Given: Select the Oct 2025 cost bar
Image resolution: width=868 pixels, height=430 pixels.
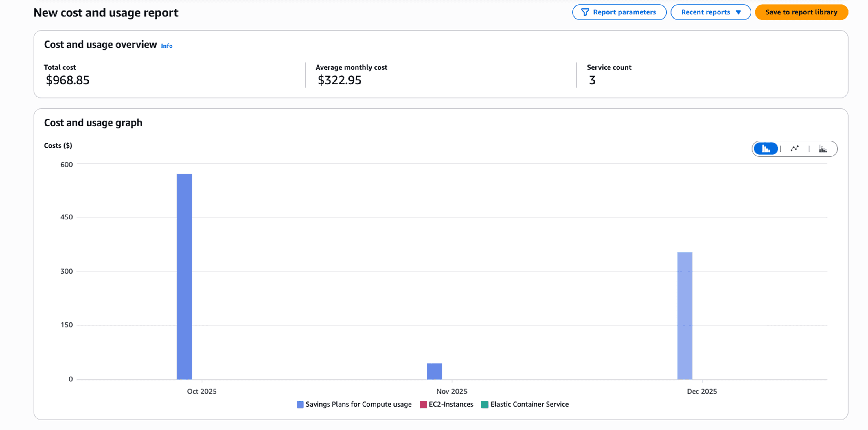Looking at the screenshot, I should pyautogui.click(x=184, y=276).
